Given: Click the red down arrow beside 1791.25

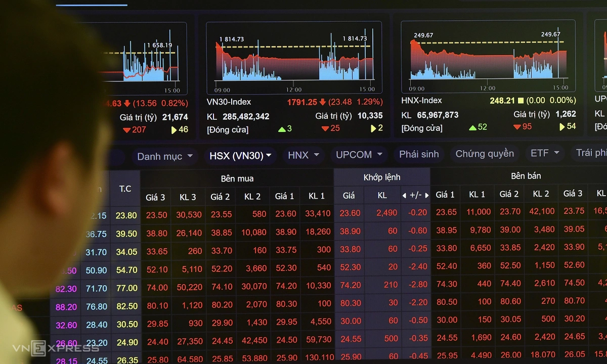Looking at the screenshot, I should (322, 102).
